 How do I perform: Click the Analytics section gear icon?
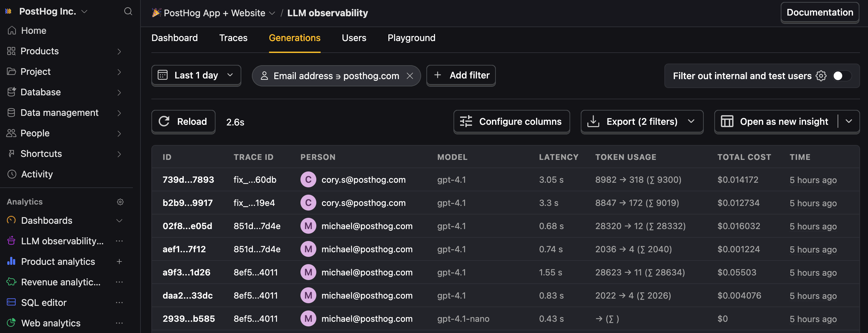coord(120,202)
